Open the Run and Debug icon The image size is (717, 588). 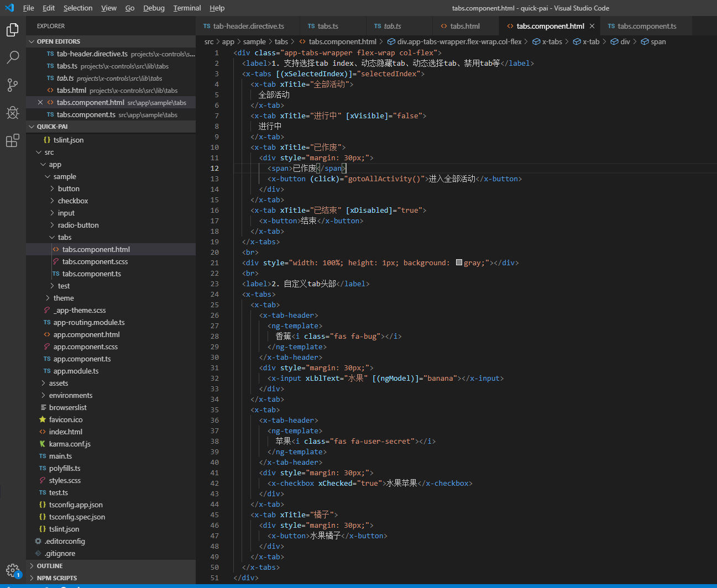tap(12, 113)
